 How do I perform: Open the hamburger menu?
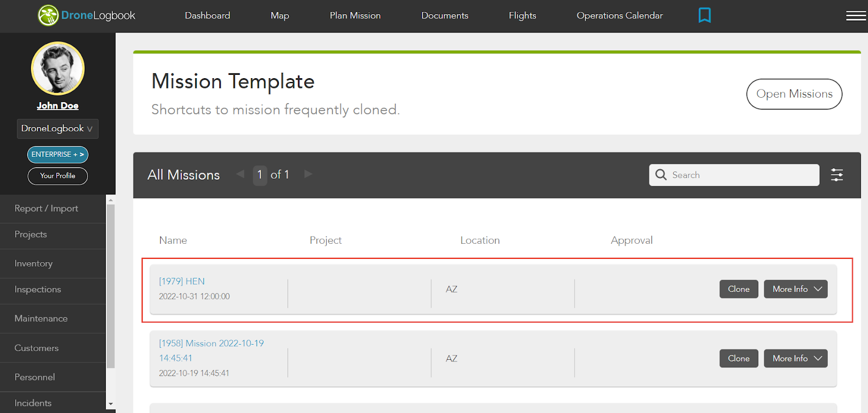[856, 16]
